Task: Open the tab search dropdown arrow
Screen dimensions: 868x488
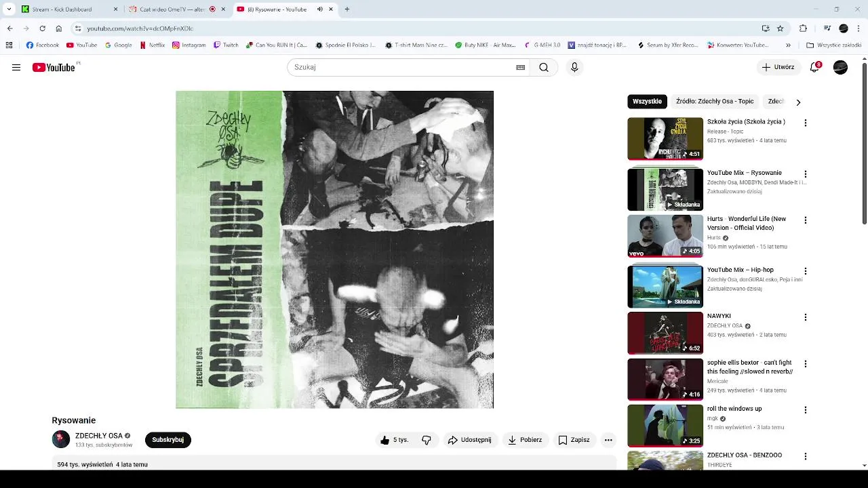Action: pos(9,9)
